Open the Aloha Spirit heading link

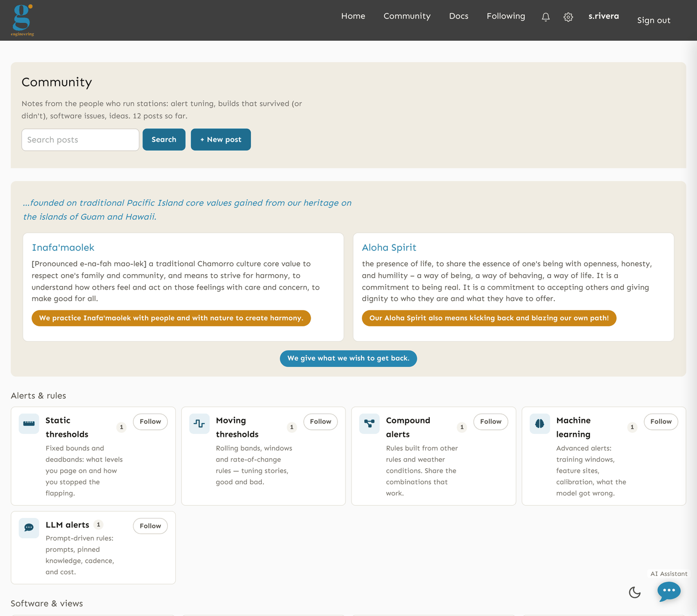389,248
